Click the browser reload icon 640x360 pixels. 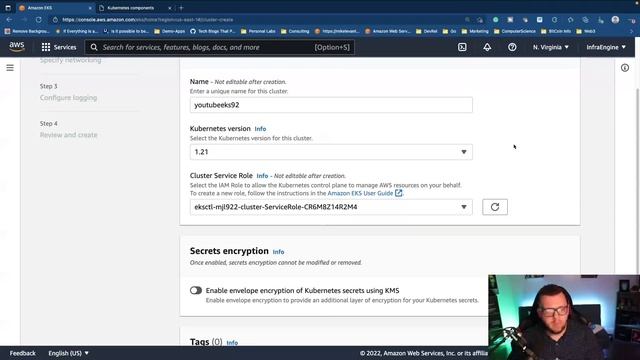point(38,20)
